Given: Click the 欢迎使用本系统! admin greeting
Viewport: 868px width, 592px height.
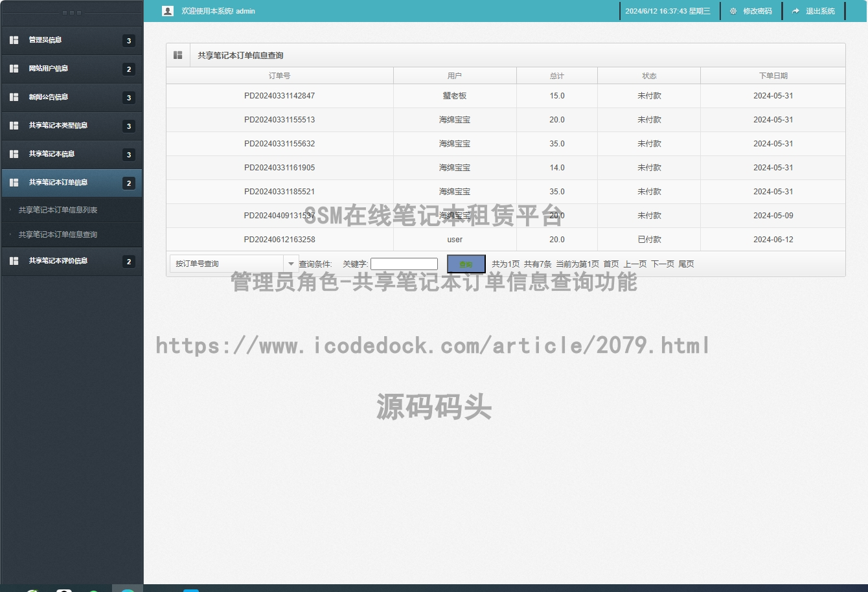Looking at the screenshot, I should point(218,11).
